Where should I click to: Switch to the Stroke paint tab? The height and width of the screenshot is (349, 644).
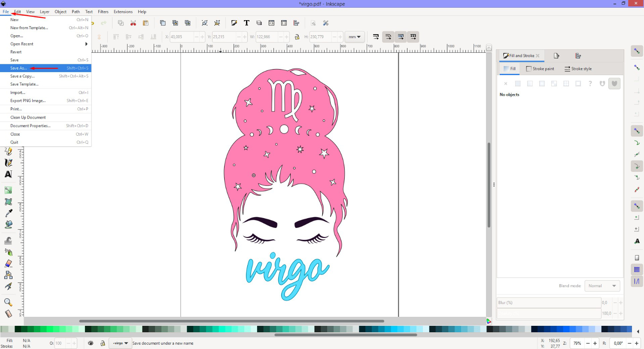[x=540, y=69]
